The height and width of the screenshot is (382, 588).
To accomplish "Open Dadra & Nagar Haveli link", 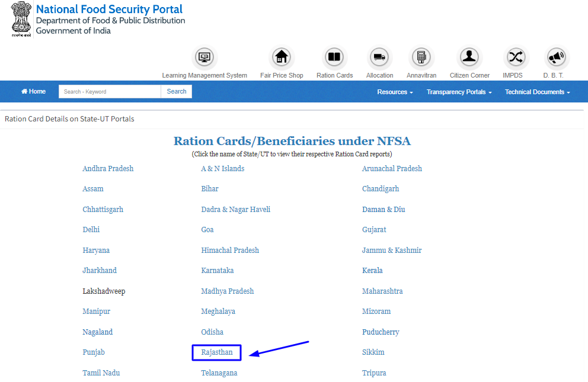I will pos(235,209).
